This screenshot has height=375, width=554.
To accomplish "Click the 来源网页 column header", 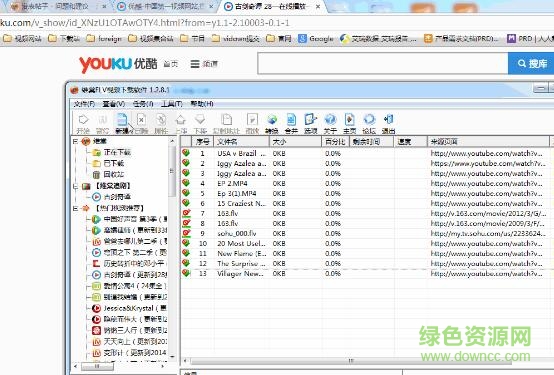I will (x=488, y=142).
